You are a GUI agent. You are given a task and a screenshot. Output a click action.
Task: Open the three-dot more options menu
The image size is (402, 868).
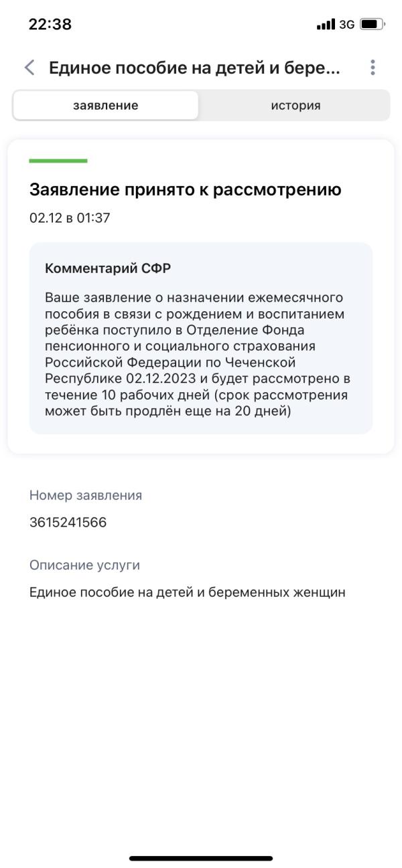click(x=373, y=68)
